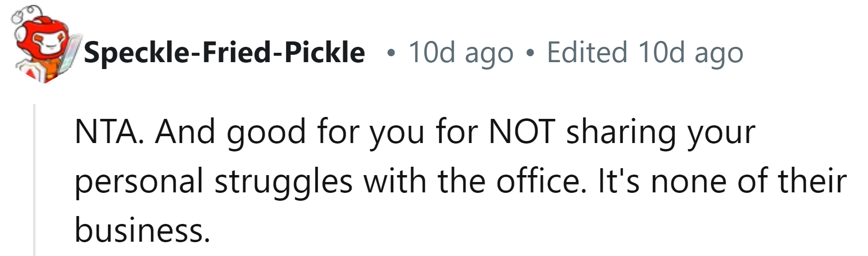This screenshot has height=256, width=868.
Task: Click the 'Edited 10d ago' label
Action: pyautogui.click(x=644, y=52)
